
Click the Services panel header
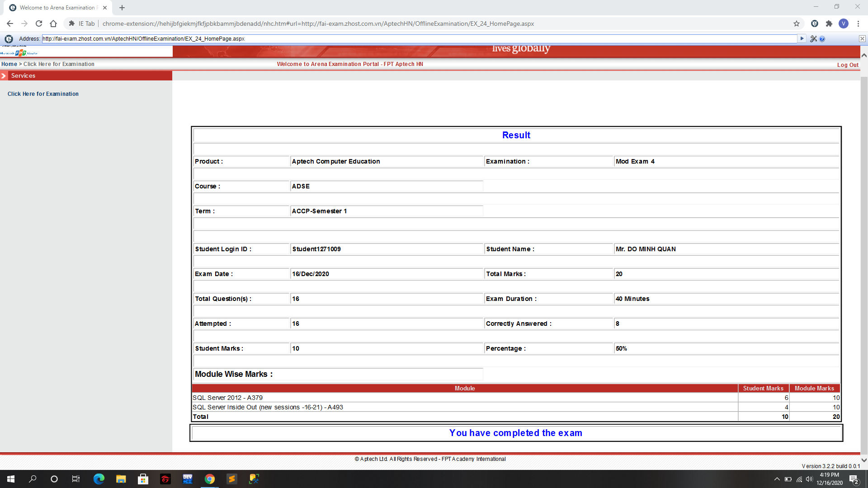pyautogui.click(x=86, y=75)
